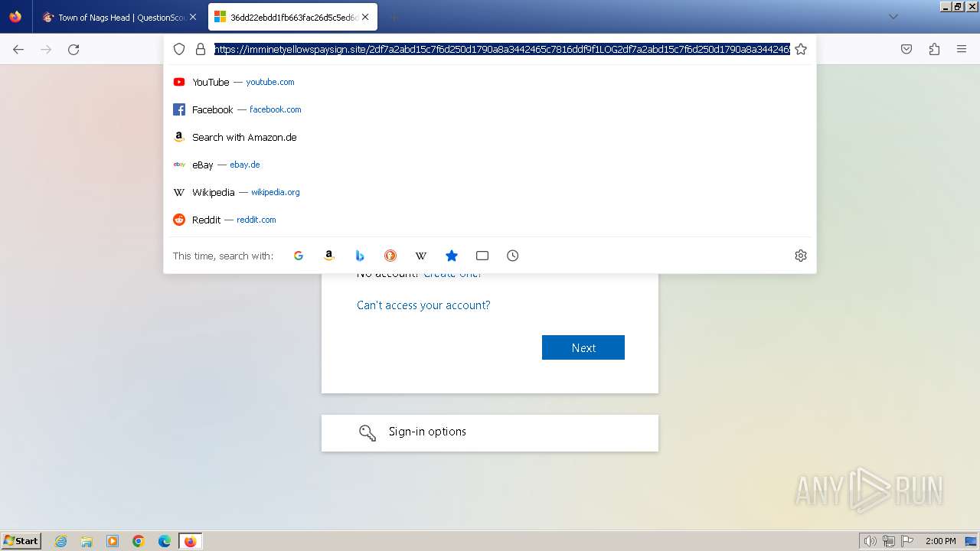
Task: Search this time with Amazon
Action: [x=329, y=256]
